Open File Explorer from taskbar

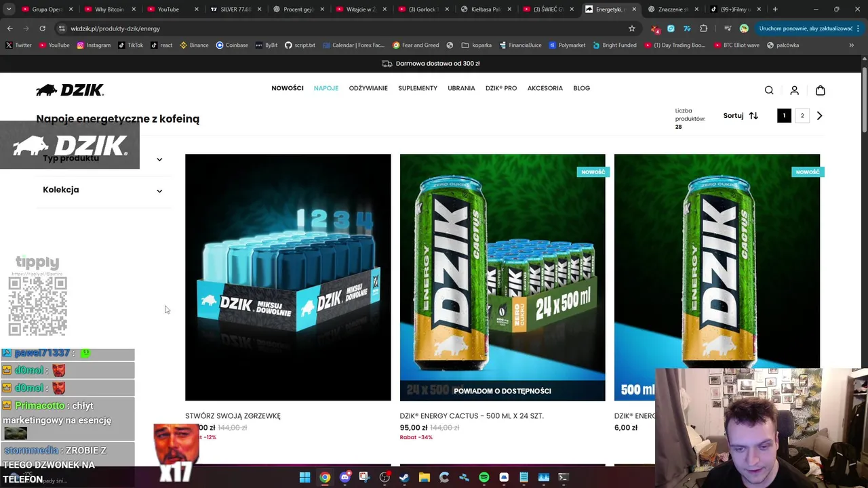(x=424, y=477)
